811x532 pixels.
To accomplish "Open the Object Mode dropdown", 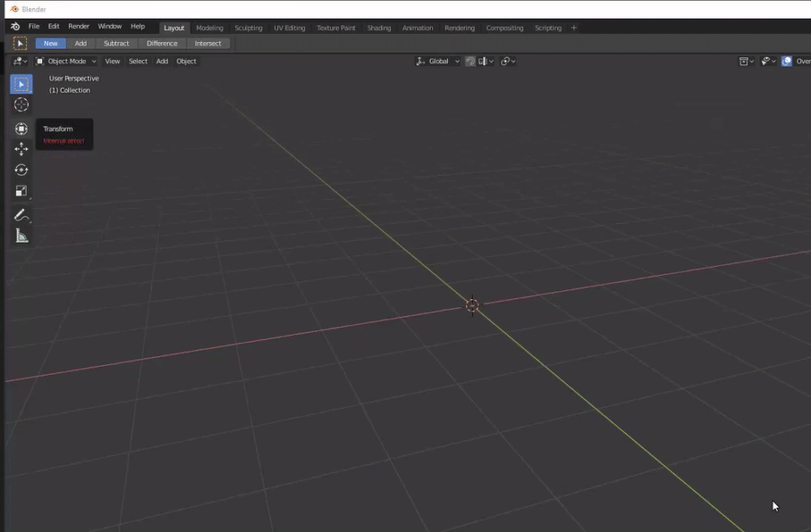I will 66,62.
